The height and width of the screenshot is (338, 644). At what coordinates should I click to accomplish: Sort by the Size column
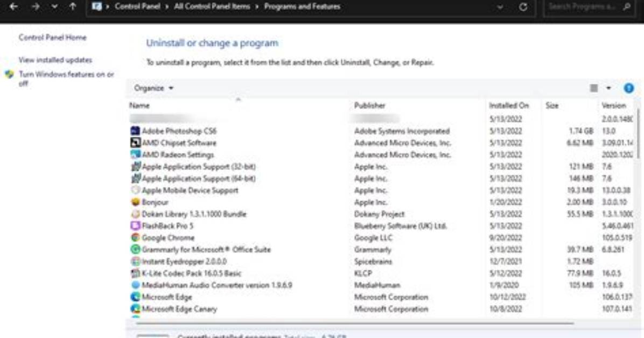tap(551, 105)
